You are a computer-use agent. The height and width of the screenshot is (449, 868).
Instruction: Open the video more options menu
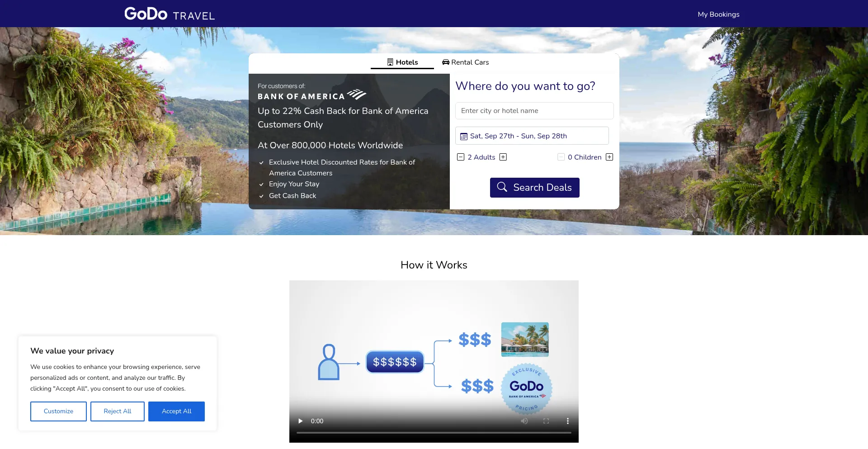(568, 421)
